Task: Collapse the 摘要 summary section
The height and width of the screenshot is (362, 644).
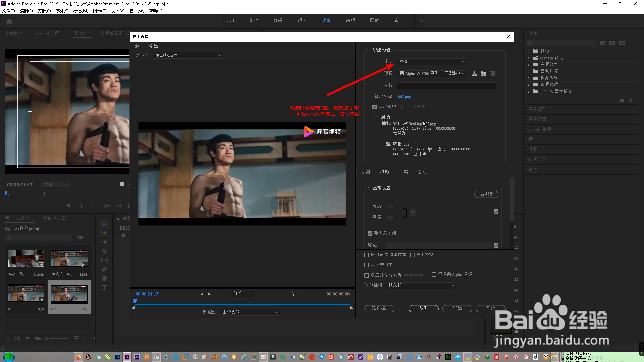Action: coord(376,117)
